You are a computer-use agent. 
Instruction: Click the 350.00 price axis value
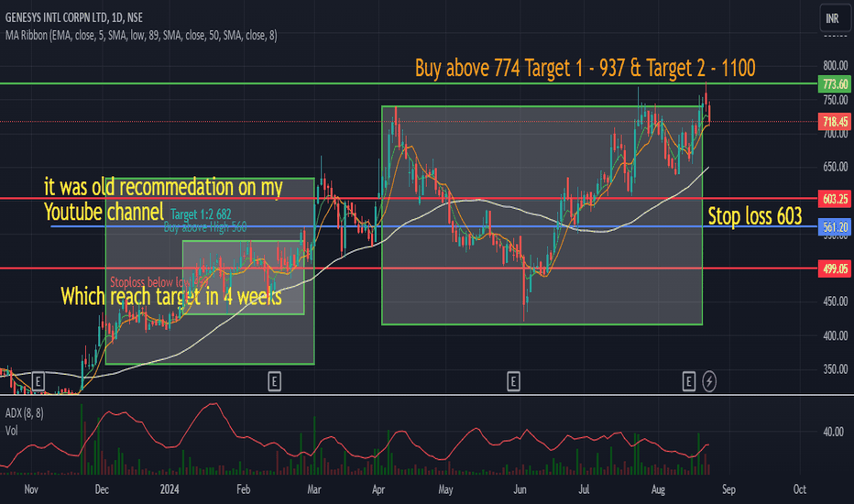(835, 369)
